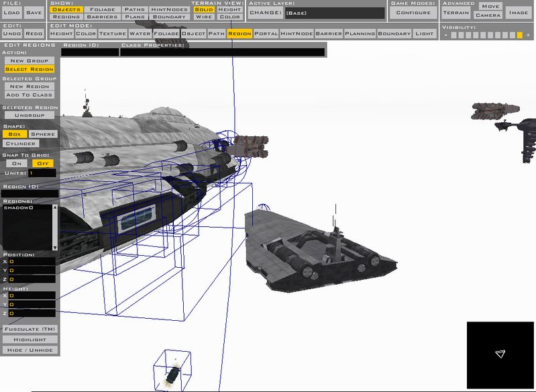This screenshot has width=536, height=392.
Task: Switch to Object edit mode
Action: pos(193,34)
